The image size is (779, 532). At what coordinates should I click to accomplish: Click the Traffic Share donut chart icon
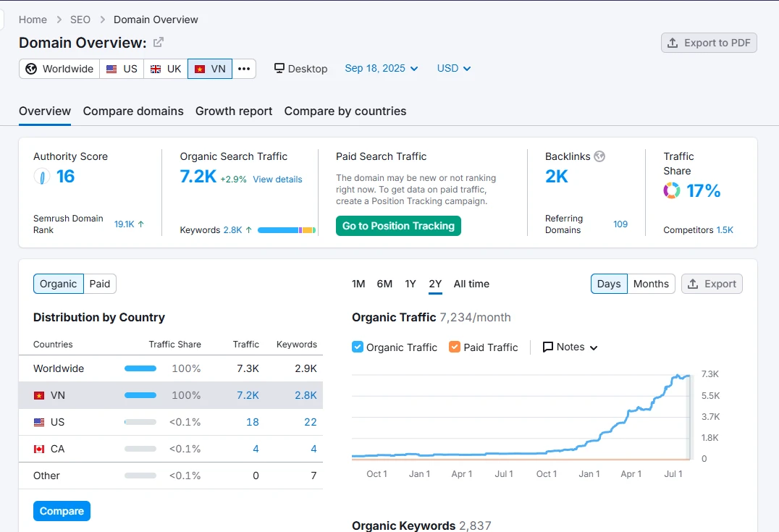[x=672, y=191]
